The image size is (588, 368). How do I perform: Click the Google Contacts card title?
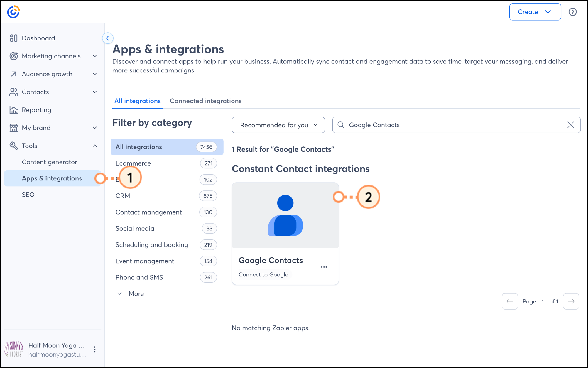point(271,261)
